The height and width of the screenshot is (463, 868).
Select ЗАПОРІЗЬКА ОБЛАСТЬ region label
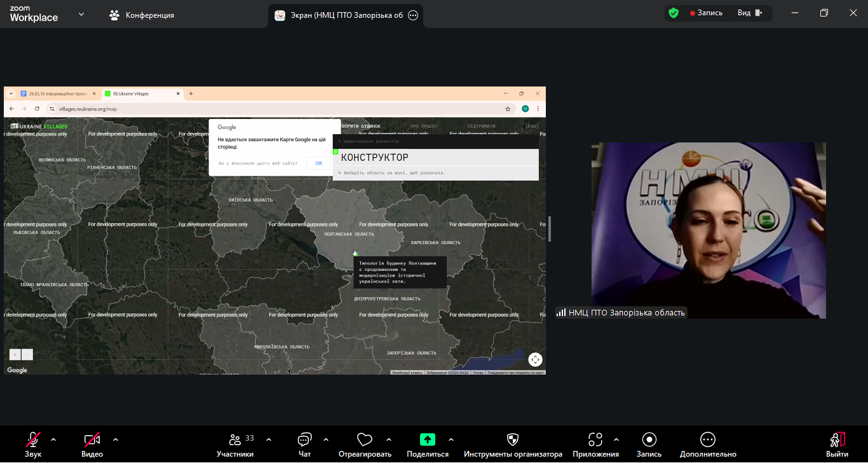(x=412, y=353)
